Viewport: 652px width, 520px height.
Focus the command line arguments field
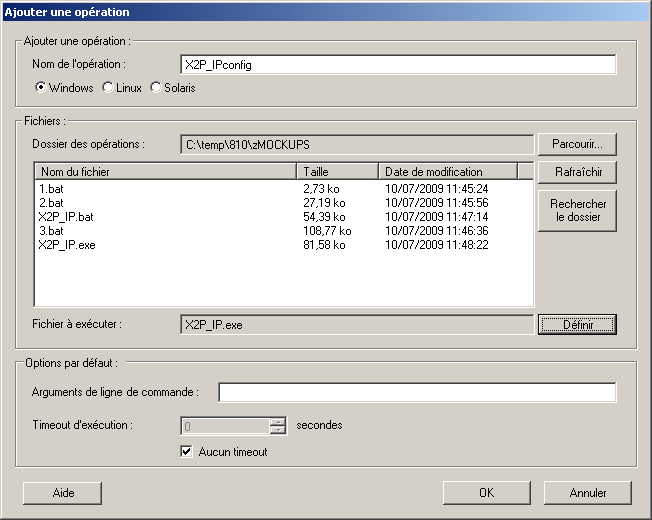[417, 392]
